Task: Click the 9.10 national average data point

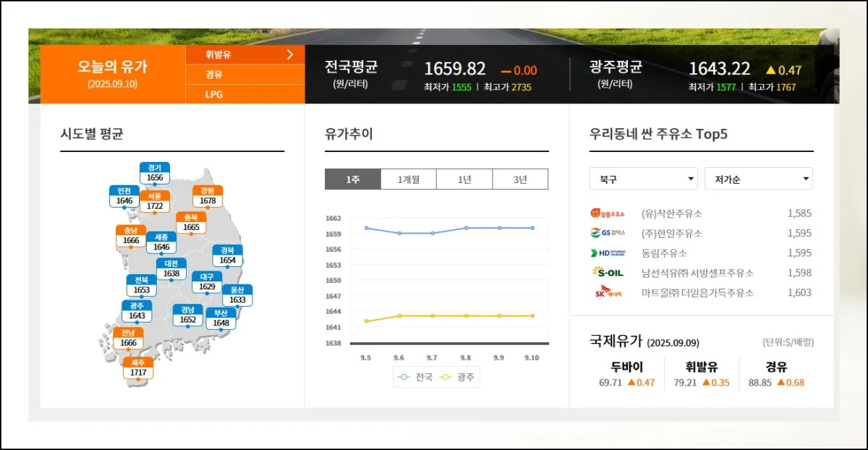Action: (x=532, y=228)
